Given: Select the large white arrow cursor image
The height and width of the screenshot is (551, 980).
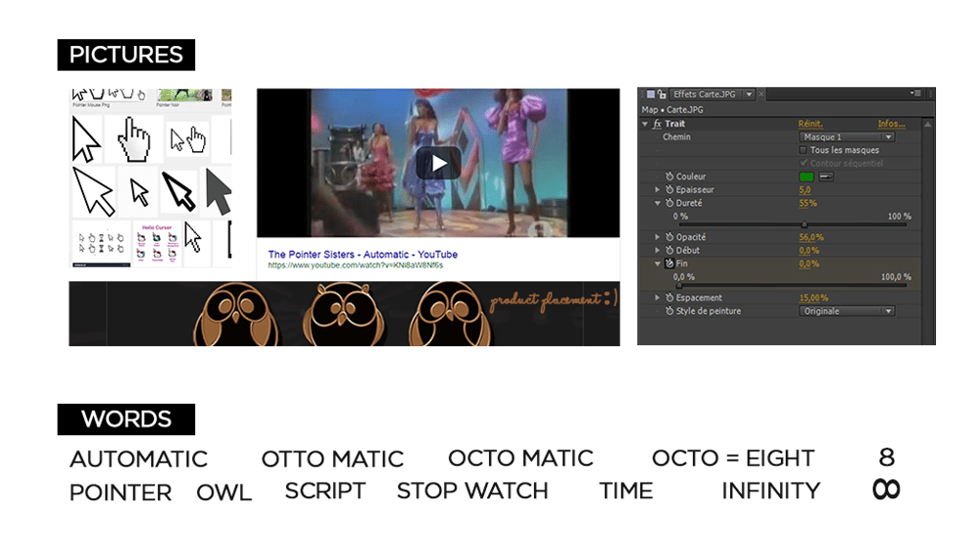Looking at the screenshot, I should pyautogui.click(x=94, y=192).
